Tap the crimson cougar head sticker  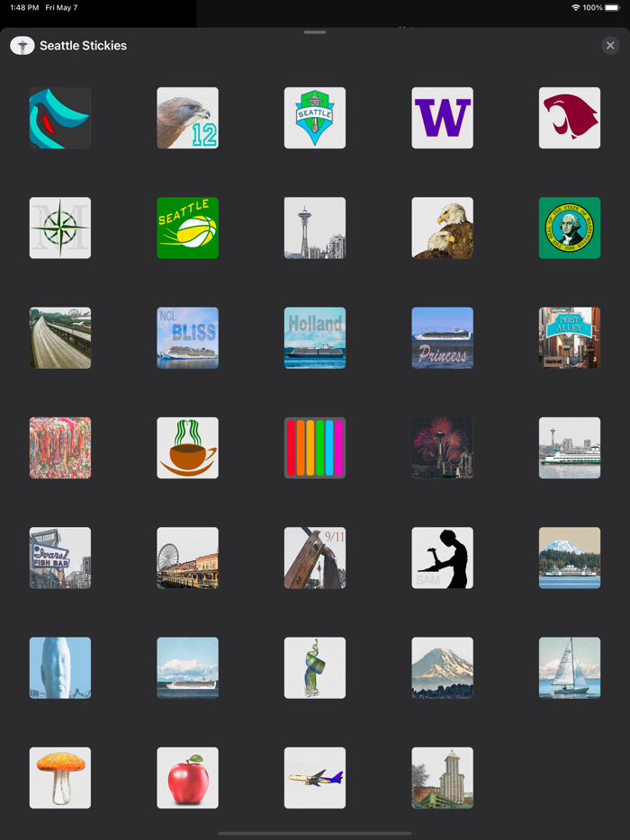(x=570, y=118)
